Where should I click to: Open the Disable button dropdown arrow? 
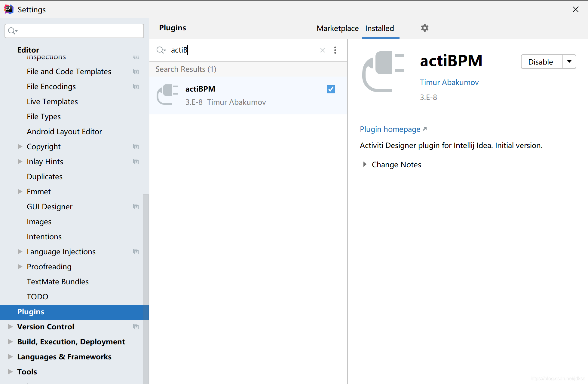tap(569, 62)
